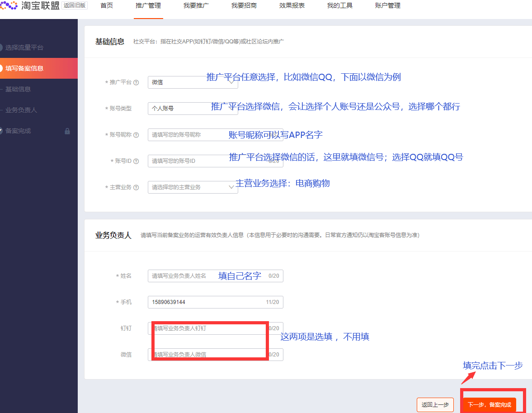The width and height of the screenshot is (532, 413).
Task: Click 返回上一步 button
Action: 435,405
